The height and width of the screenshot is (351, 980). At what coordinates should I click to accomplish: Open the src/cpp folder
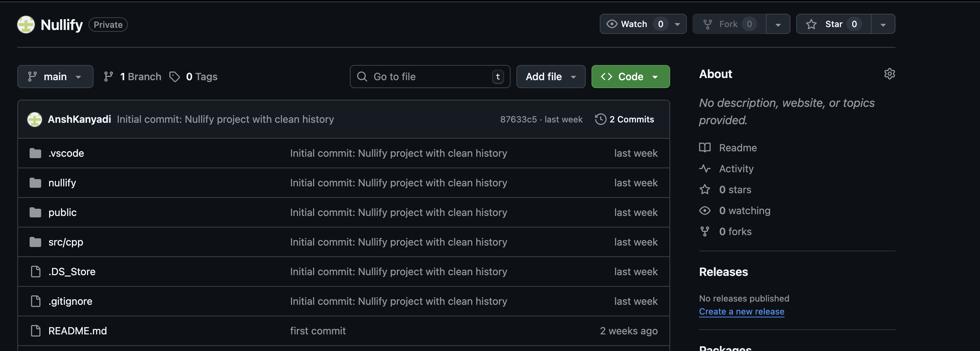[66, 242]
